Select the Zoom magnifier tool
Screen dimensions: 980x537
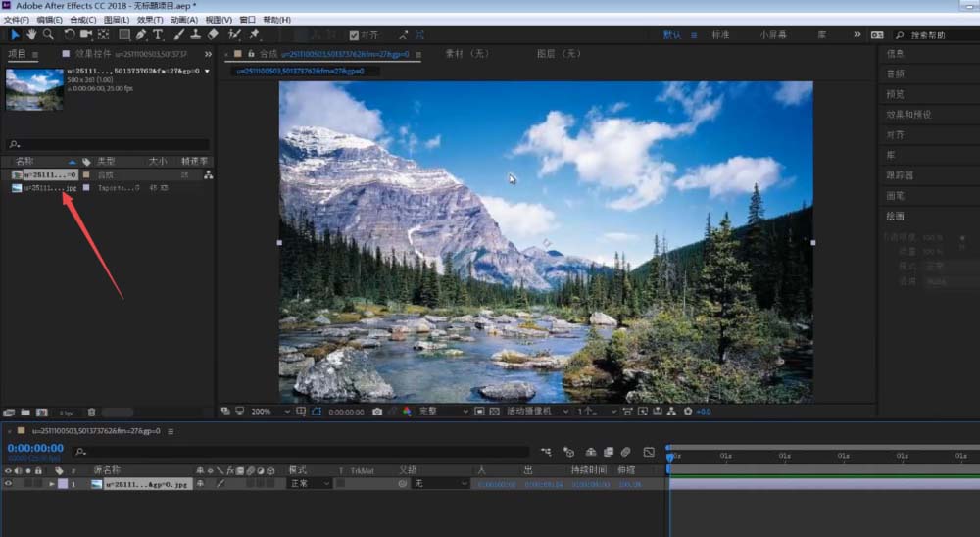(x=48, y=34)
